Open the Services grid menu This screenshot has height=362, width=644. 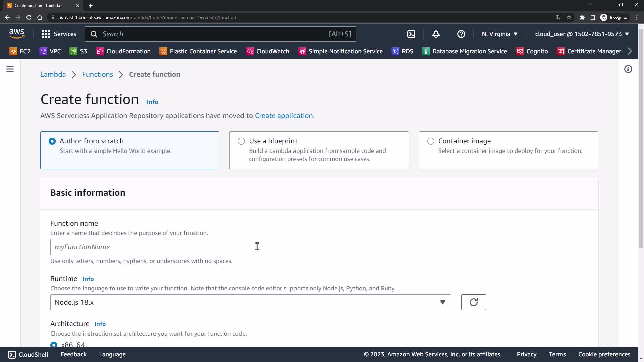tap(59, 34)
